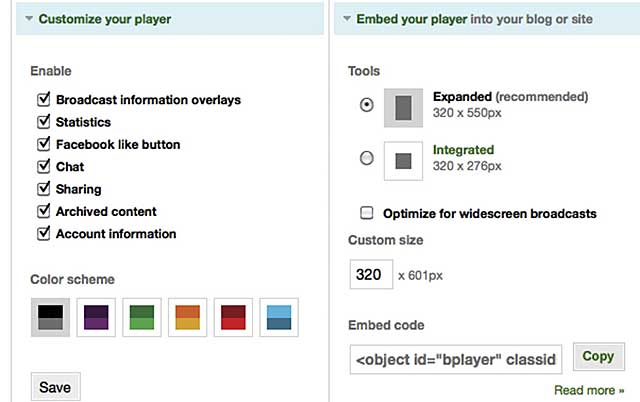The width and height of the screenshot is (640, 402).
Task: Select the Expanded layout thumbnail icon
Action: (x=403, y=108)
